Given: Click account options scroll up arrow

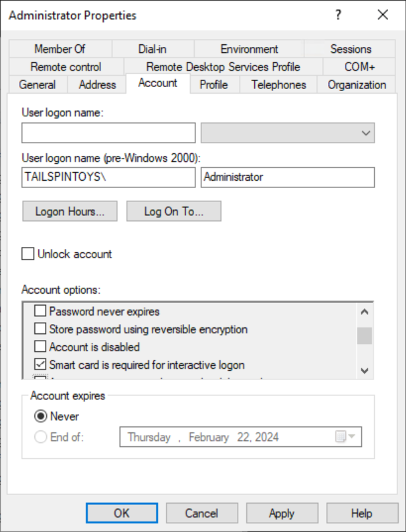Looking at the screenshot, I should [x=364, y=312].
